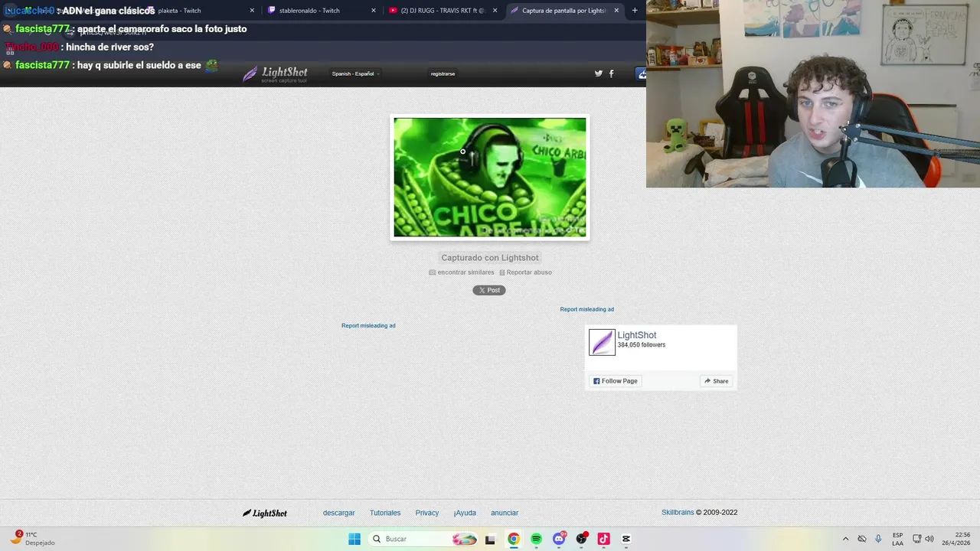Screen dimensions: 980x551
Task: Click the LightShot footer logo
Action: pos(265,514)
